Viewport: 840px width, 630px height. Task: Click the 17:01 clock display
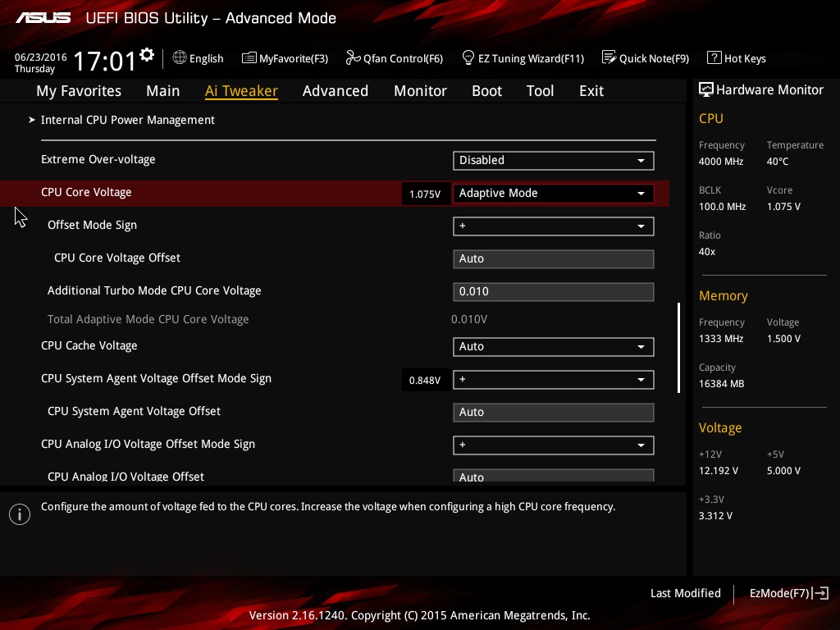(x=104, y=61)
